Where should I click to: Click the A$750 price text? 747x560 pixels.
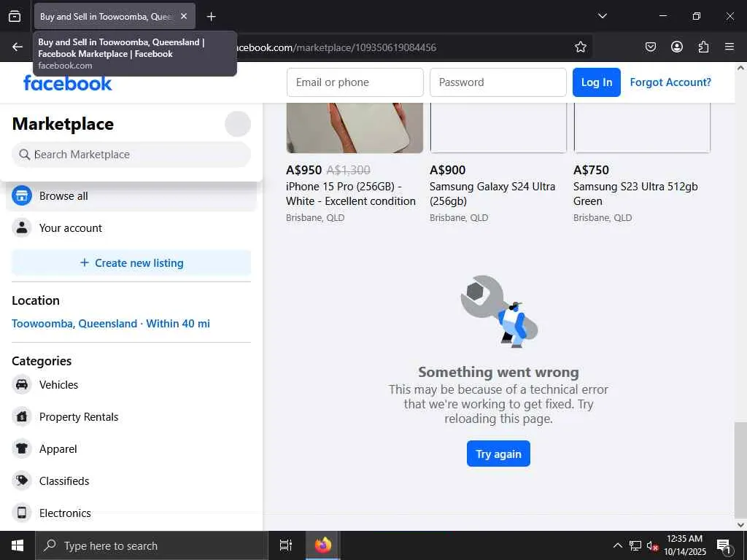[591, 170]
